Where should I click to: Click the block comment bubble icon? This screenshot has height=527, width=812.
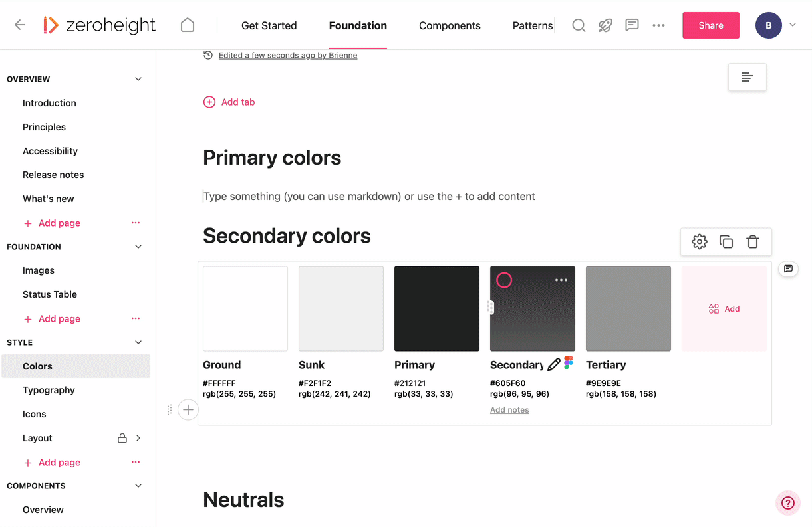click(788, 269)
